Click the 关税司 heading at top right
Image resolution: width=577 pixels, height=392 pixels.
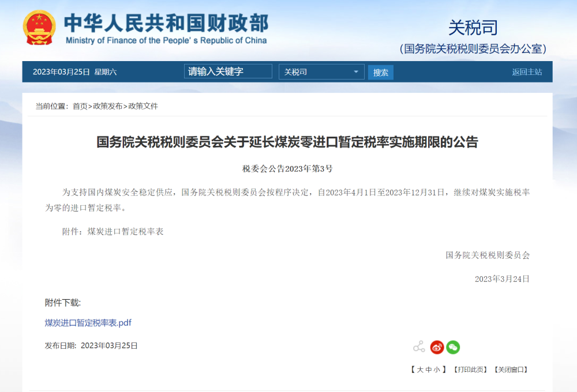pos(473,27)
